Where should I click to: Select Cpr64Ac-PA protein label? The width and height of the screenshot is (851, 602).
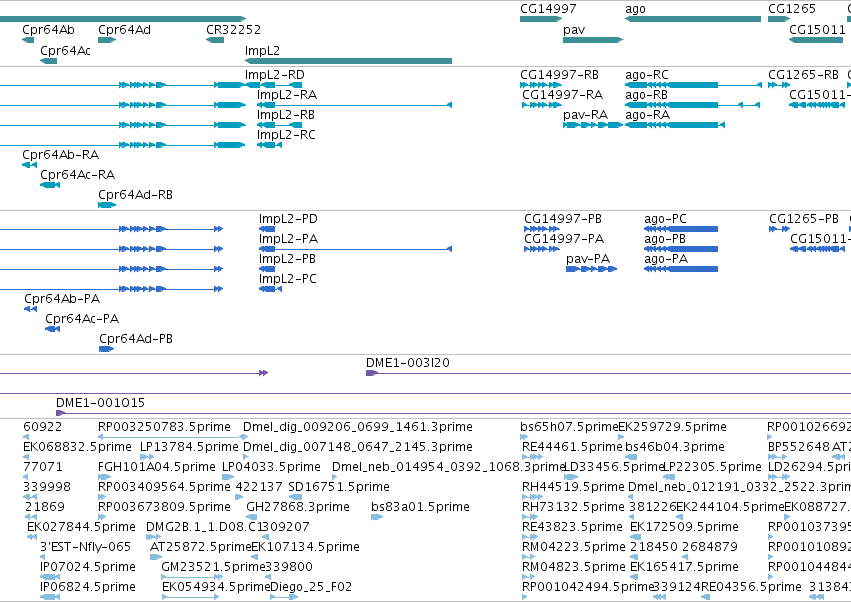pyautogui.click(x=82, y=319)
